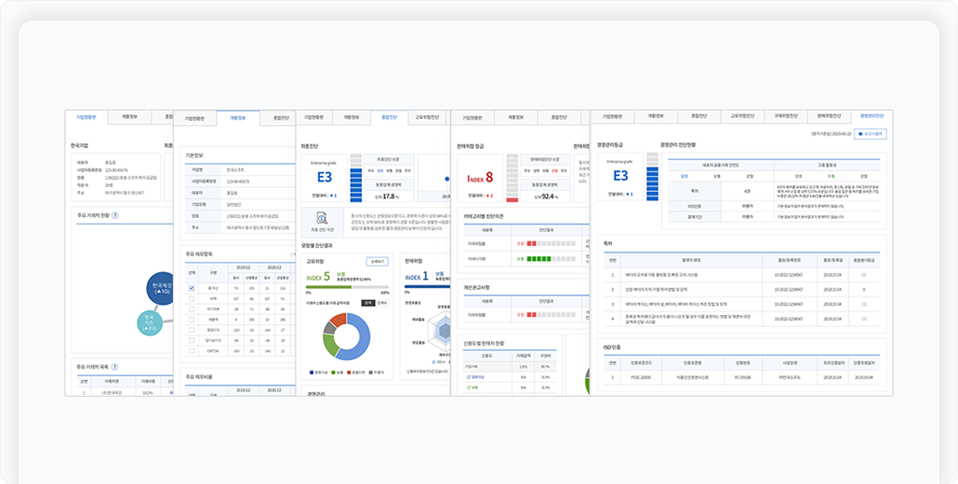The image size is (958, 484).
Task: Click B grade cell in 특허 table
Action: click(864, 289)
